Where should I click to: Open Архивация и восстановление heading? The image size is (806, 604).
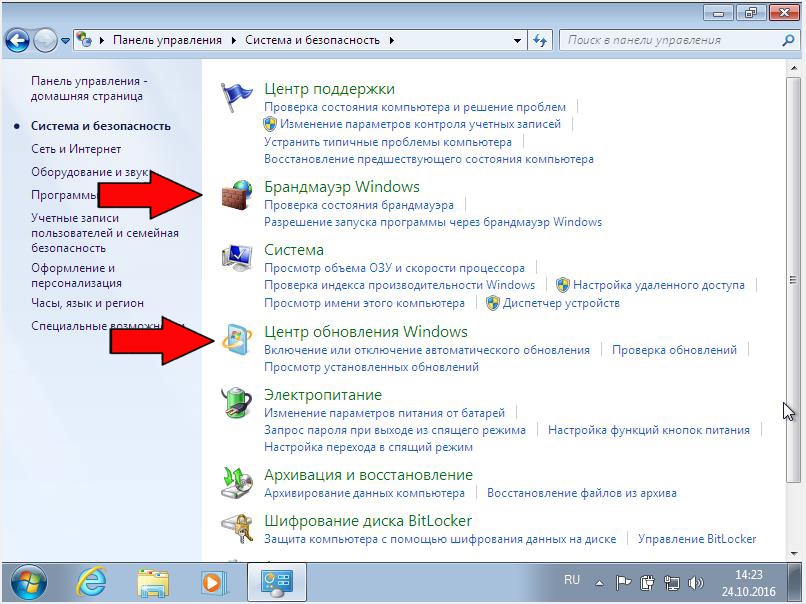(x=369, y=475)
